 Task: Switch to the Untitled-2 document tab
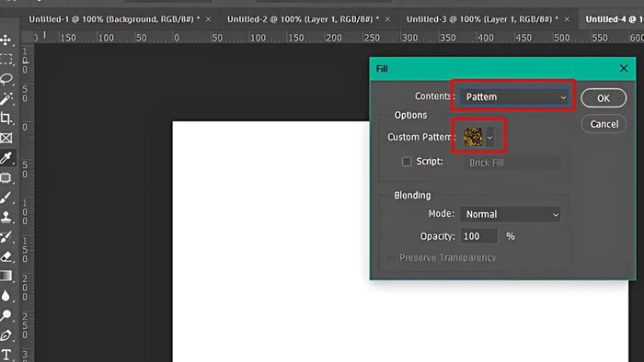303,19
